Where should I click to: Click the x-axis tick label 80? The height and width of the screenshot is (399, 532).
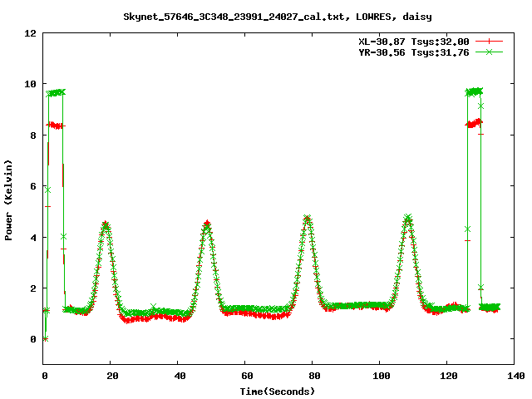coord(314,376)
